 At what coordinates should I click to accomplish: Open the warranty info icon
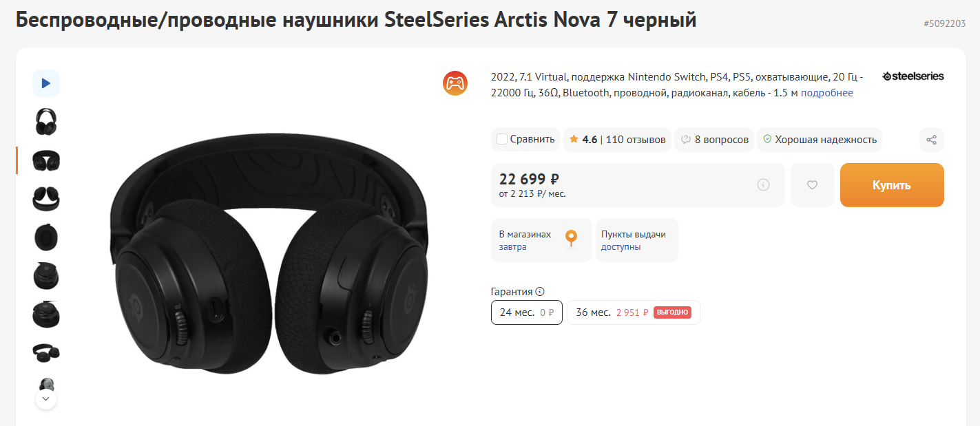(x=540, y=292)
